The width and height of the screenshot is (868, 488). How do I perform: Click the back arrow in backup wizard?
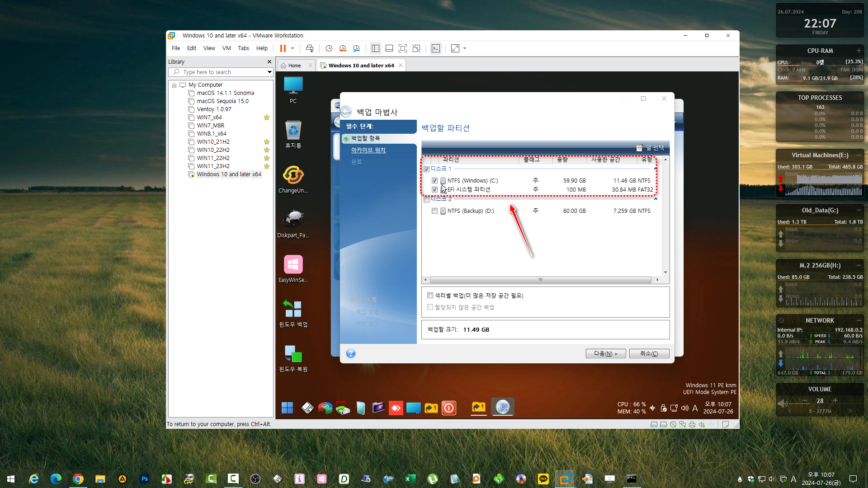click(x=346, y=112)
